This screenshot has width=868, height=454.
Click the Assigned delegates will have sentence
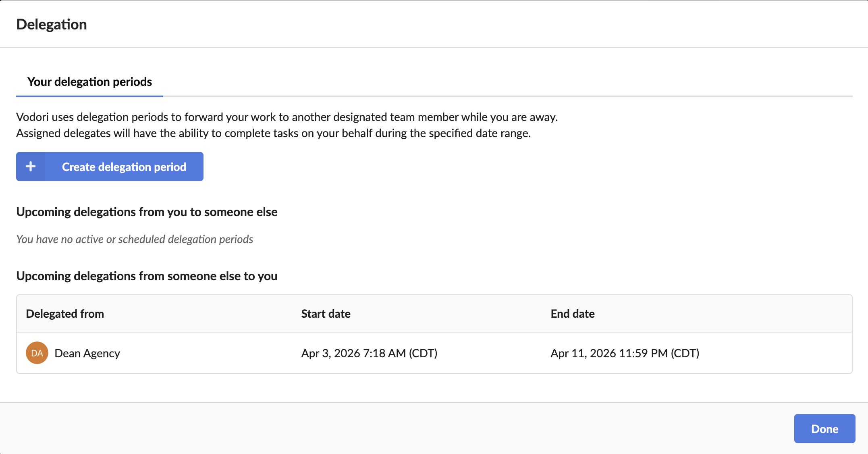point(274,133)
